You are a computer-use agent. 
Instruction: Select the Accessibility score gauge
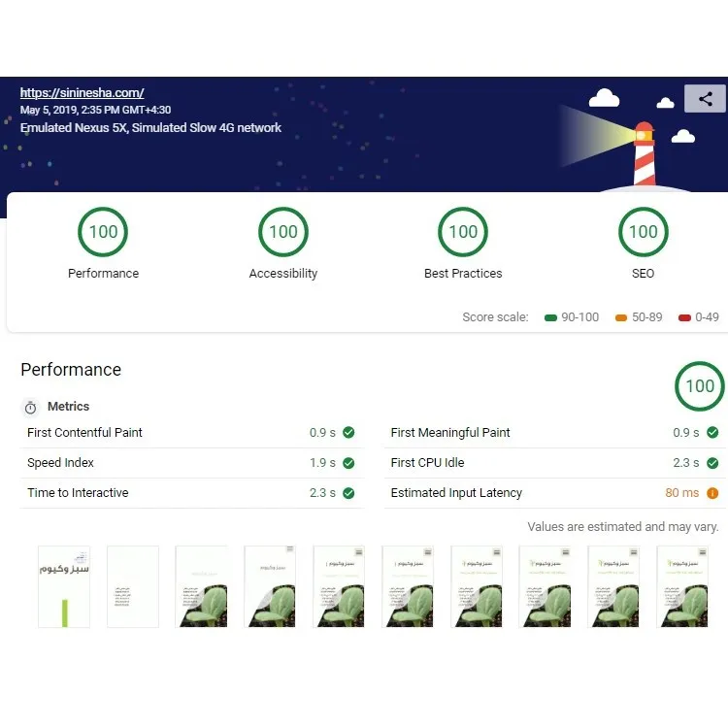(283, 232)
